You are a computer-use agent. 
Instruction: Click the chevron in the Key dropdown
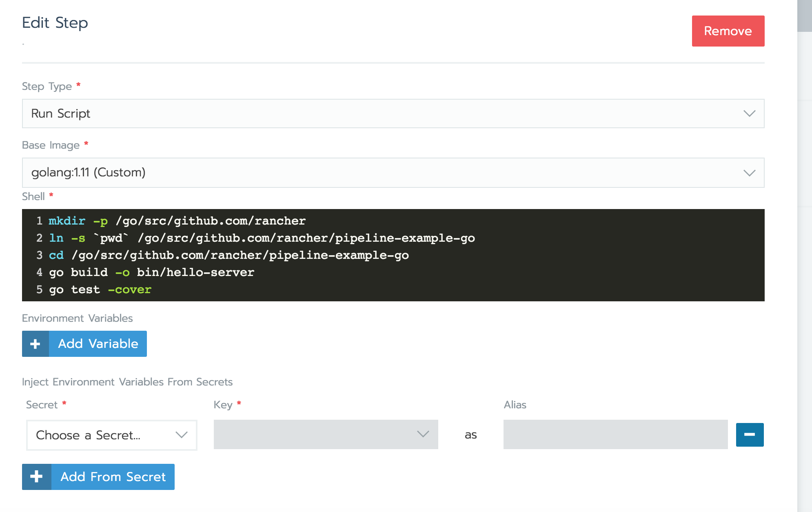pos(423,434)
